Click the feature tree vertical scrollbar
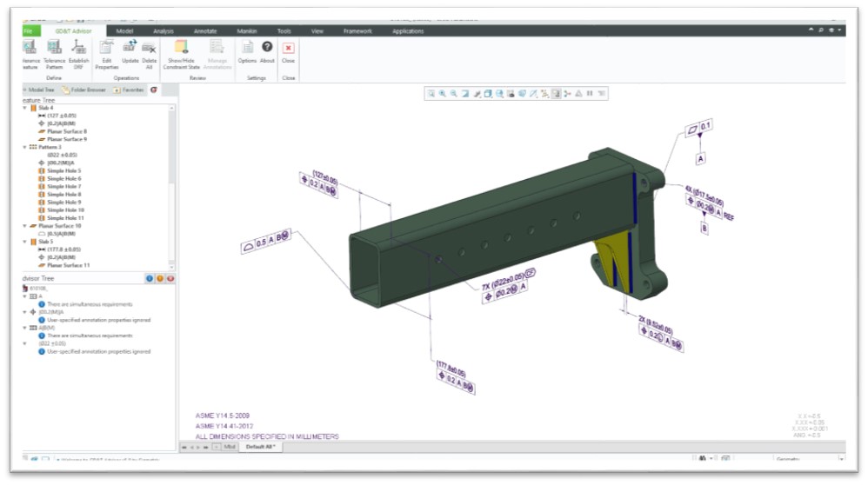The image size is (868, 485). 171,186
